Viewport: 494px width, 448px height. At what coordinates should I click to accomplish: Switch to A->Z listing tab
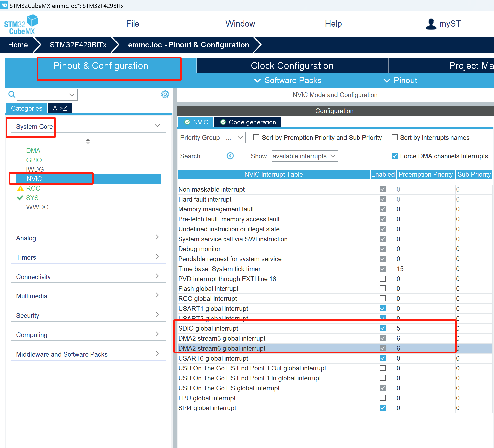click(x=60, y=108)
